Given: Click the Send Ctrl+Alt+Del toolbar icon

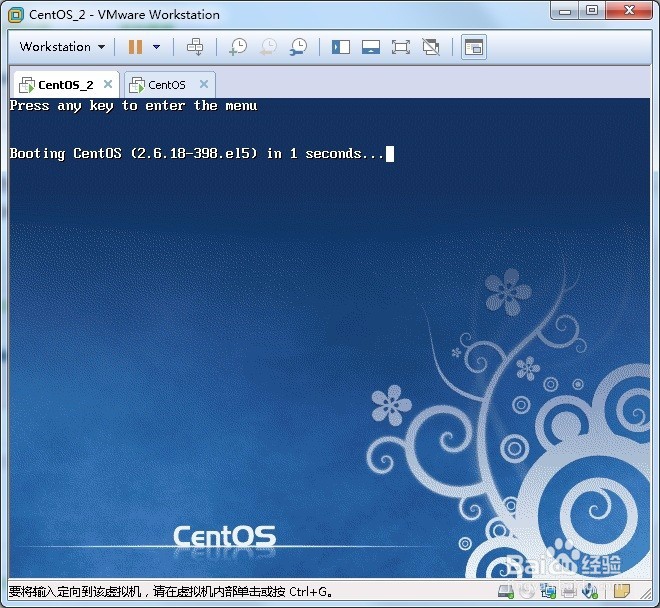Looking at the screenshot, I should [x=195, y=47].
